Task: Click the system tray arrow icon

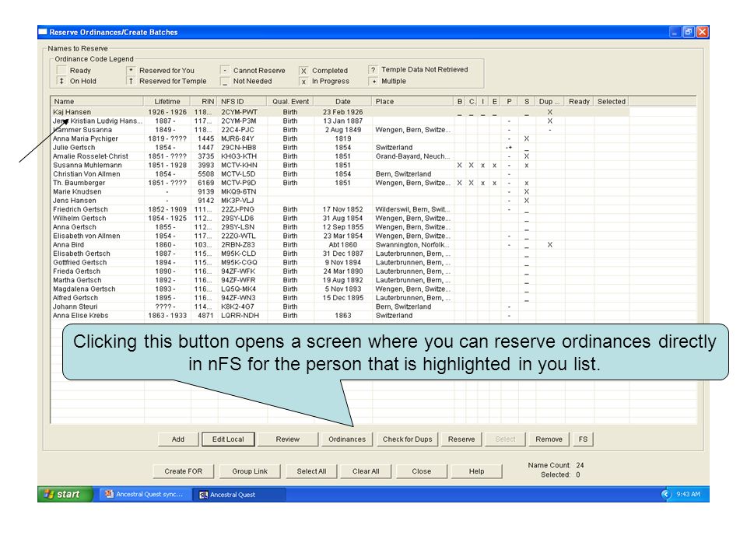Action: (x=665, y=495)
